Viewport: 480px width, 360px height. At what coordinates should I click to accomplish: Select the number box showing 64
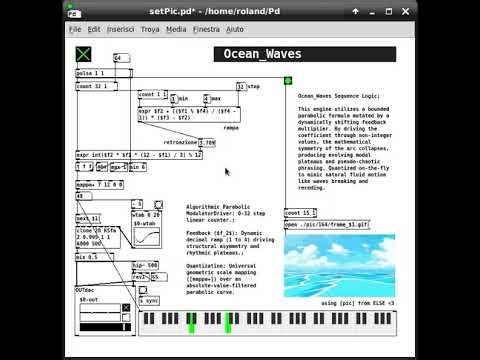(x=122, y=58)
